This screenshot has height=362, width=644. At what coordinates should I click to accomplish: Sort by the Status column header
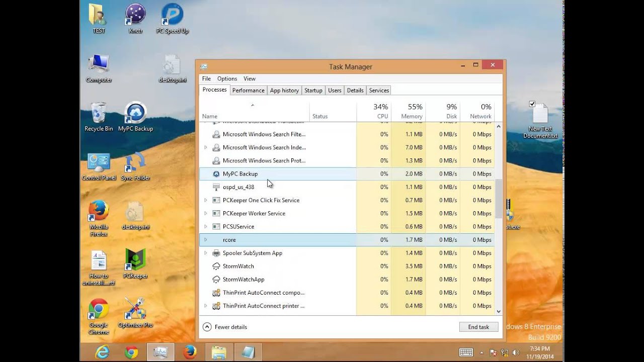[333, 111]
